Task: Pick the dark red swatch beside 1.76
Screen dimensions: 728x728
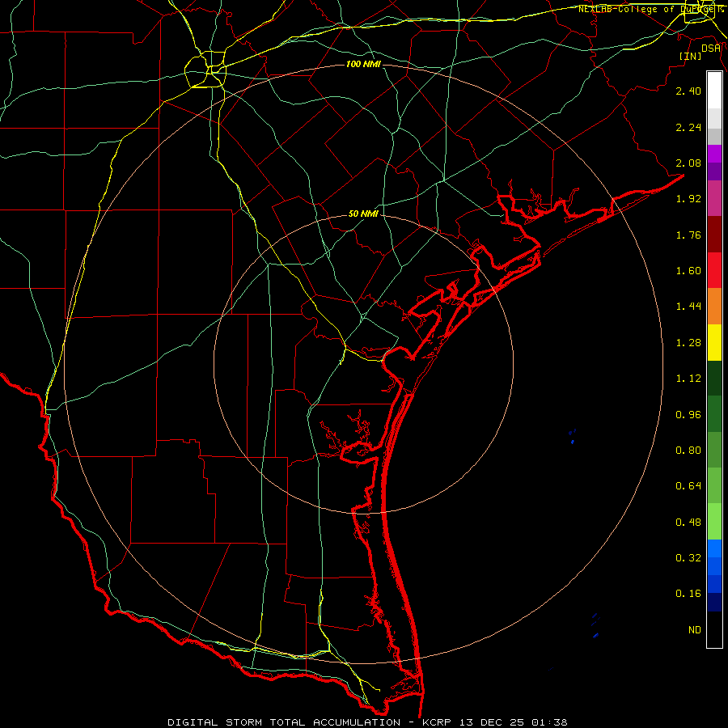Action: tap(714, 235)
